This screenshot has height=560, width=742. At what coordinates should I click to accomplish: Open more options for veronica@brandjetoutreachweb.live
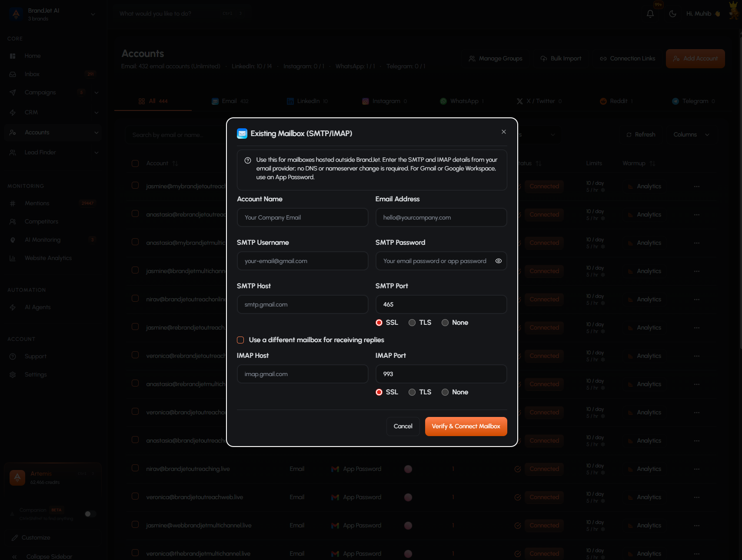point(697,497)
